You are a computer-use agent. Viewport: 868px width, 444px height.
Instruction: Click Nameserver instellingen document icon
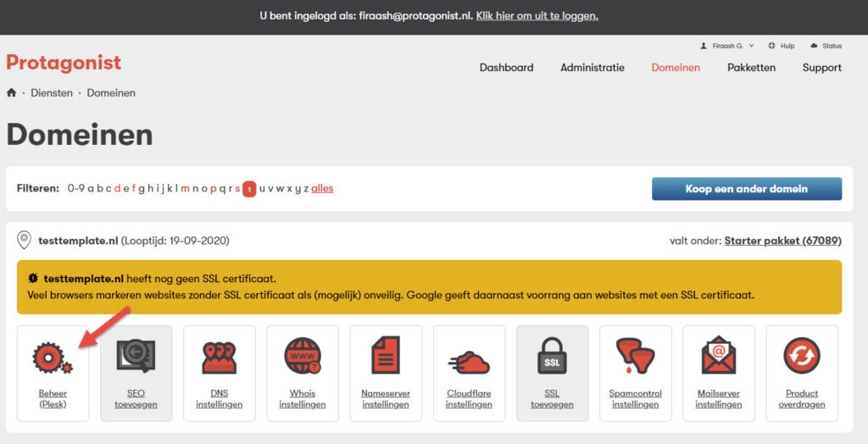pos(386,355)
